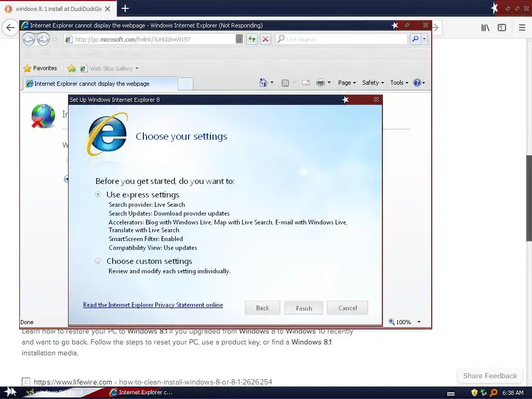Open a new tab in Internet Explorer
This screenshot has width=532, height=399.
click(185, 84)
